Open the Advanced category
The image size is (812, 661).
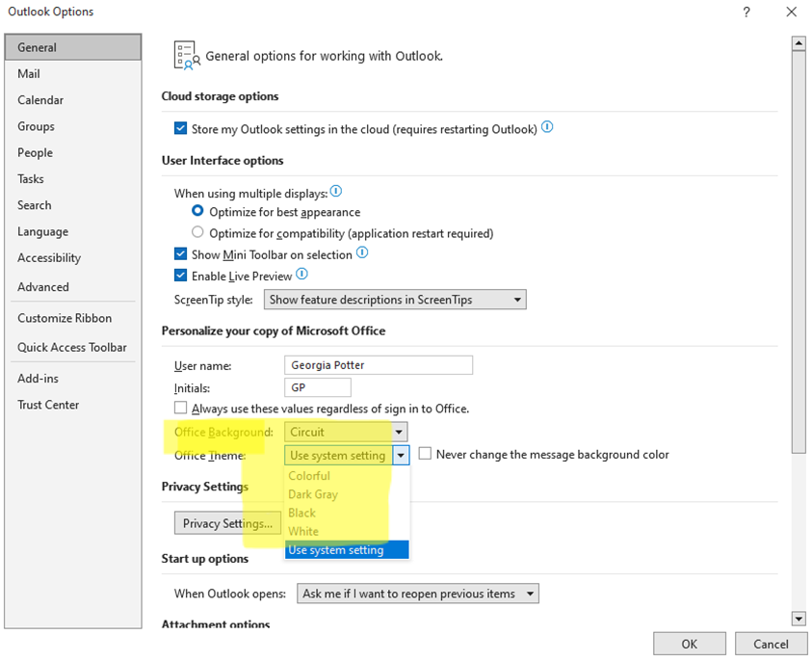73,287
